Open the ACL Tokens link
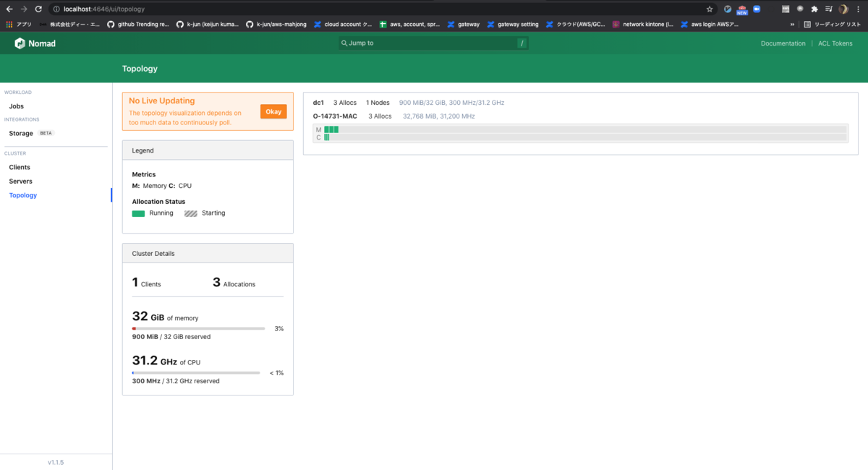 click(835, 43)
